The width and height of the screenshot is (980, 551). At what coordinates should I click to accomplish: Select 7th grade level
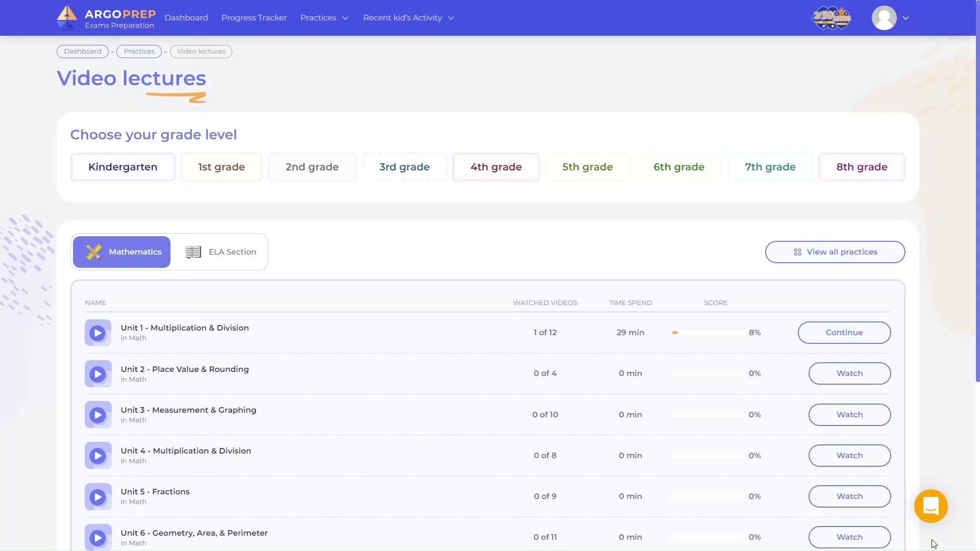click(770, 167)
